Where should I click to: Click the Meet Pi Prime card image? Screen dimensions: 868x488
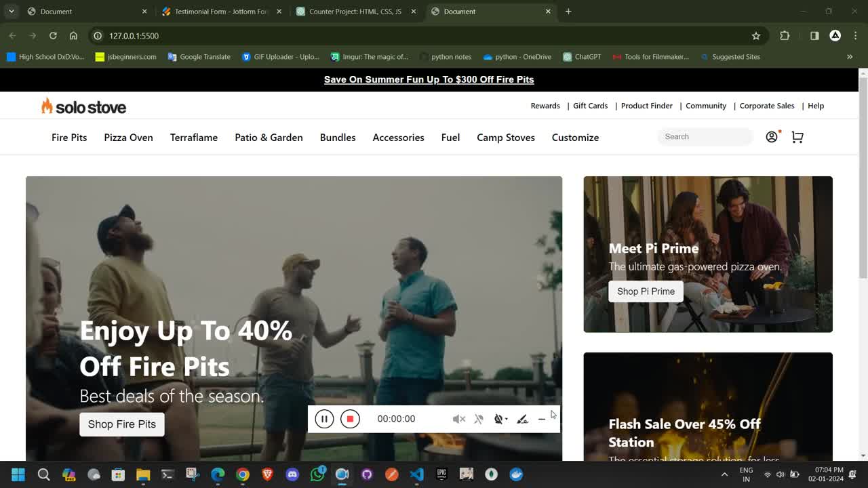coord(708,254)
